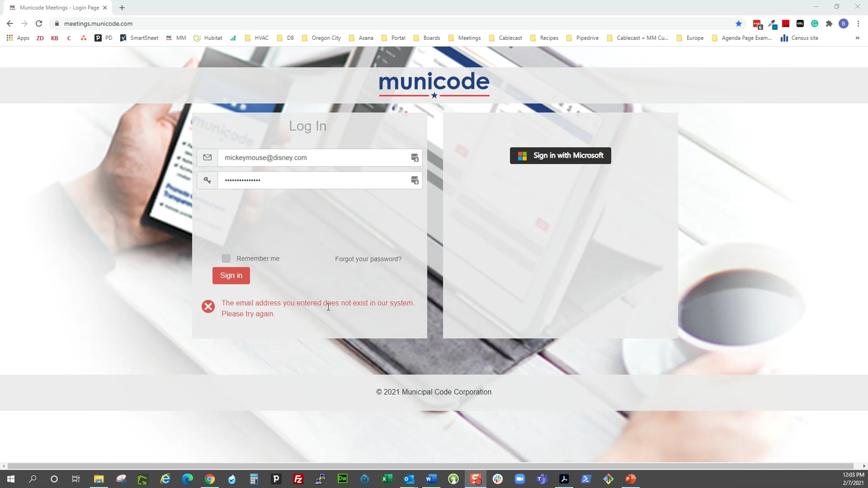
Task: Open the PD bookmark
Action: (x=103, y=38)
